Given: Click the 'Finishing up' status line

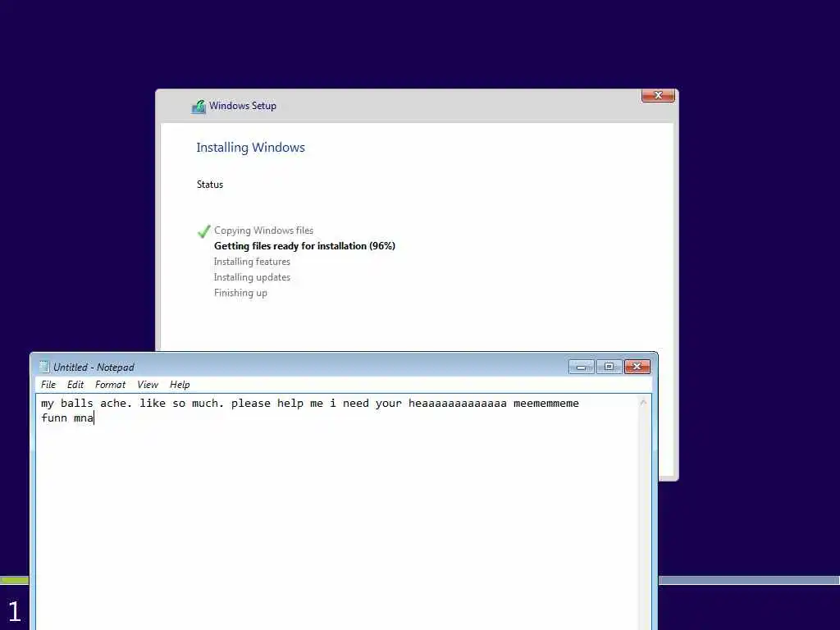Looking at the screenshot, I should tap(240, 293).
